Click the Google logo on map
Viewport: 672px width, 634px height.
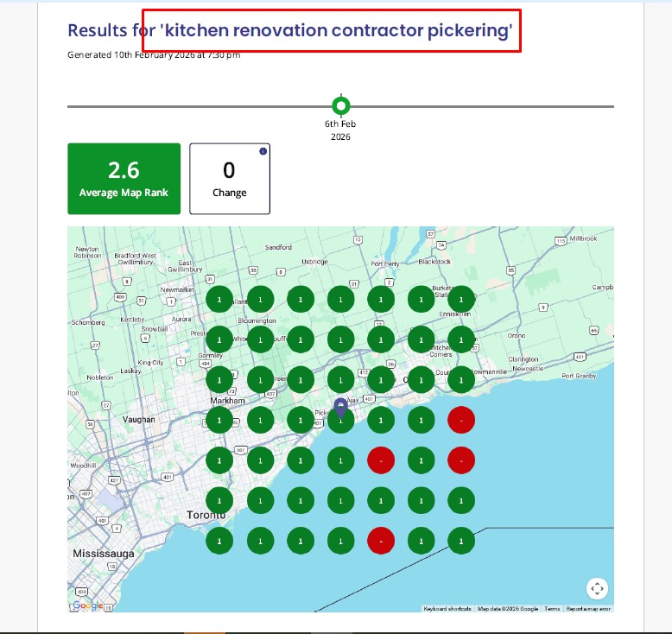[x=88, y=605]
